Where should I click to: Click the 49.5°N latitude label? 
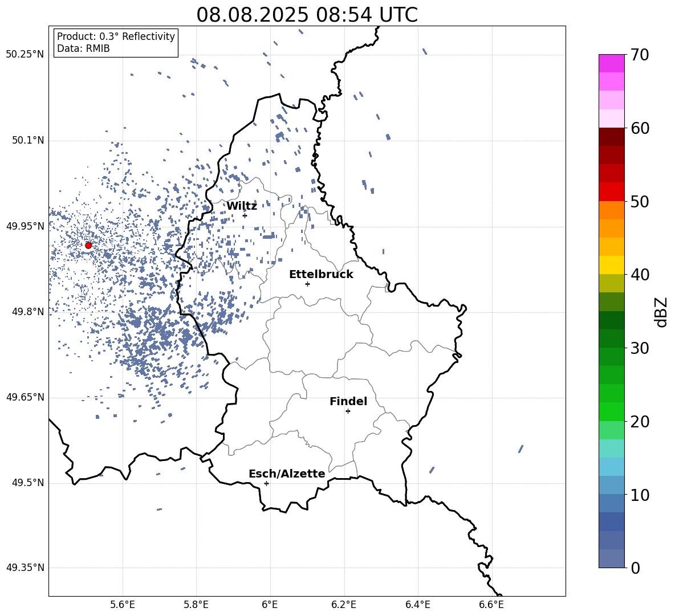tap(28, 483)
